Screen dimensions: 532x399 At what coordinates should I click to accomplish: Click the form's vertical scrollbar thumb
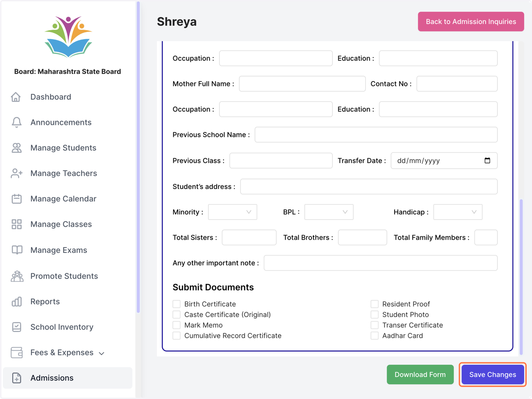pyautogui.click(x=521, y=276)
